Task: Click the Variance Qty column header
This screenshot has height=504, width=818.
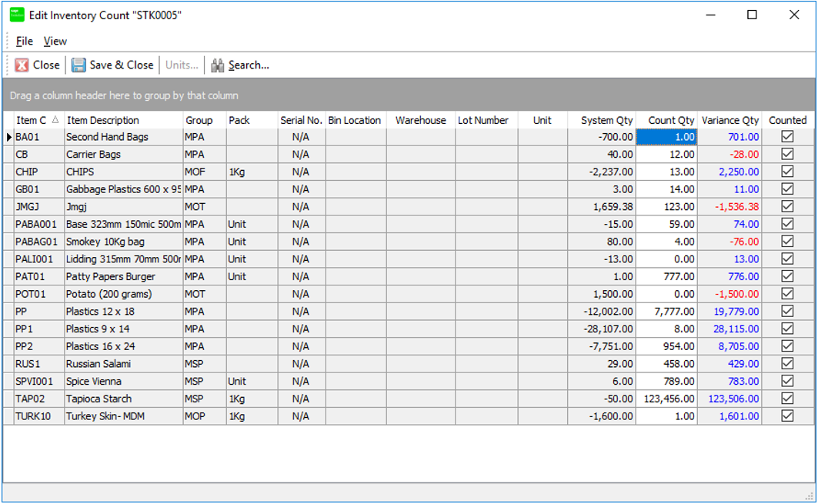Action: (730, 120)
